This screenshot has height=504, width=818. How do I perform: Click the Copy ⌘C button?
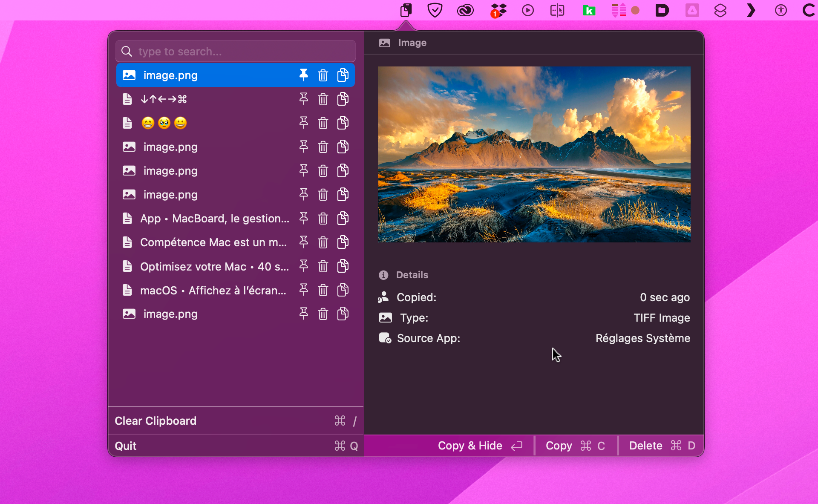click(575, 446)
